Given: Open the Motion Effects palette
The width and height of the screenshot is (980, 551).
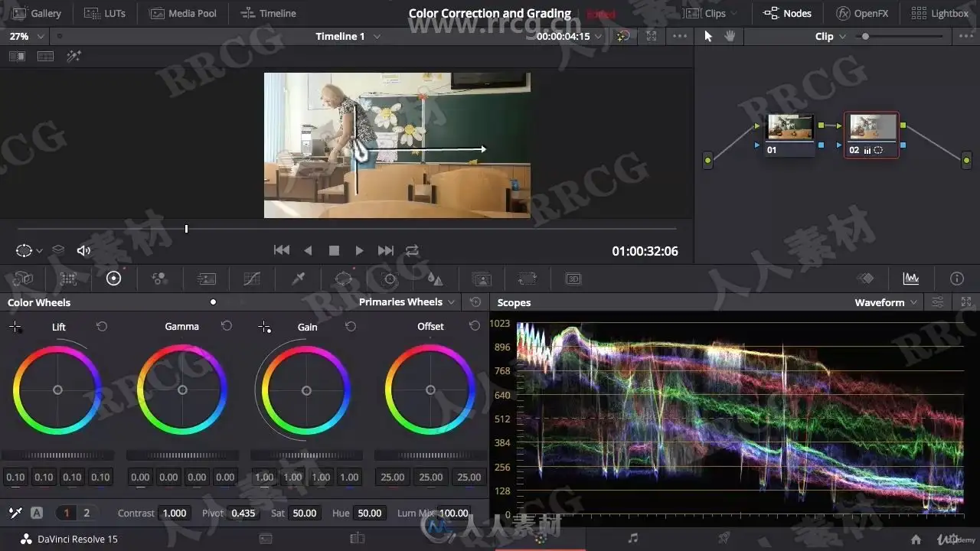Looking at the screenshot, I should pos(206,279).
